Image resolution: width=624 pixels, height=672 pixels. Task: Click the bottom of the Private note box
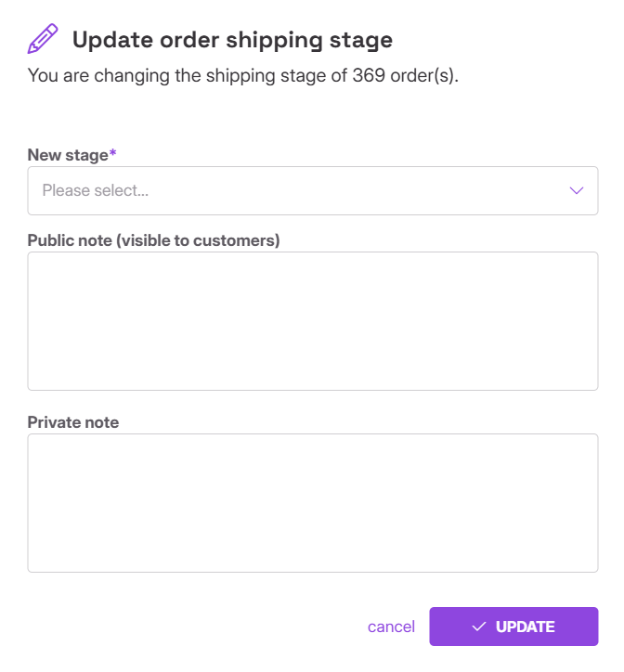[312, 564]
